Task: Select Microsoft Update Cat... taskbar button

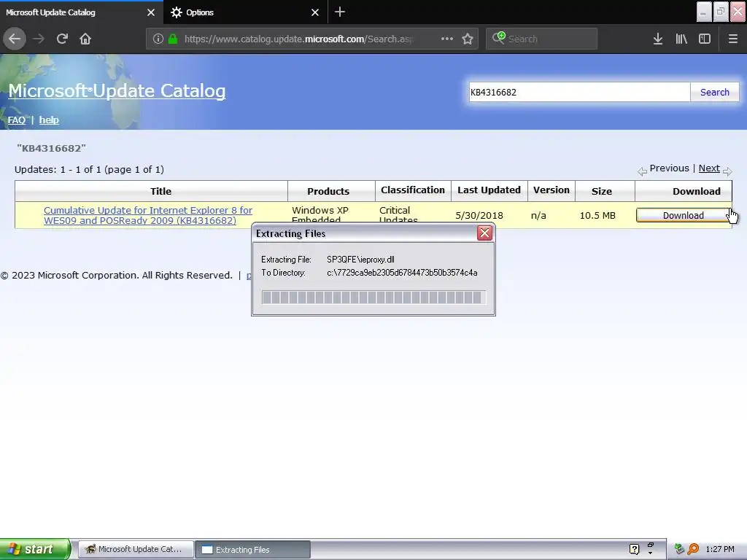Action: point(136,549)
